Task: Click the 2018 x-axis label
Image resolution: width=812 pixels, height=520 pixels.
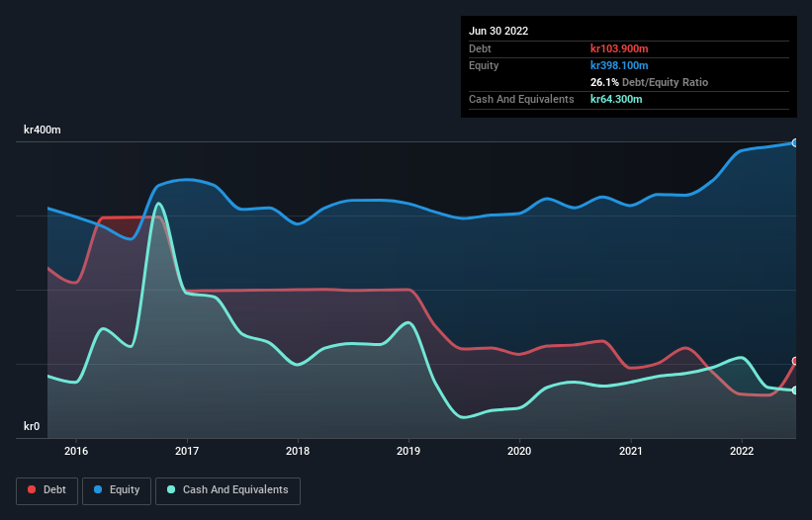Action: coord(298,451)
